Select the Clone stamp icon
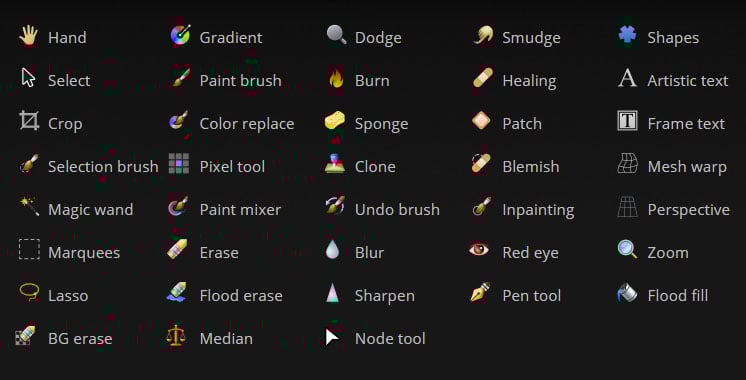Viewport: 746px width, 380px height. click(335, 164)
